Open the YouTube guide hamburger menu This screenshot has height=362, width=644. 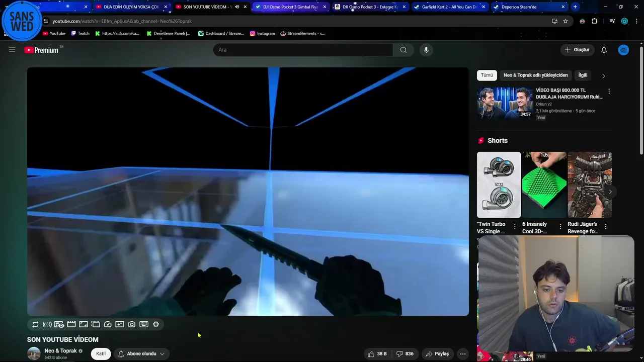[12, 50]
